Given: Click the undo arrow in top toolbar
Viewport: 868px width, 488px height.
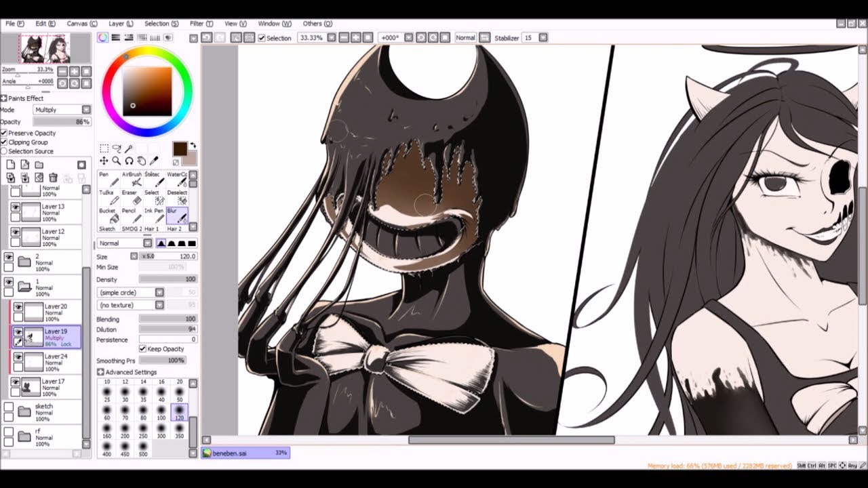Looking at the screenshot, I should click(x=207, y=38).
